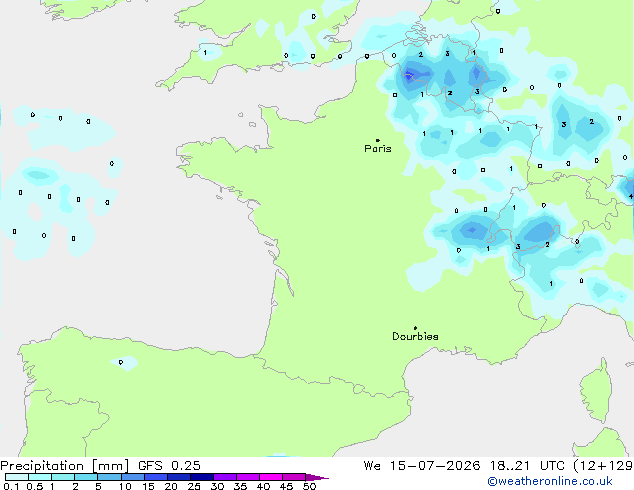Screen dimensions: 634x490
Task: Click the 40–45 mm magenta legend swatch
Action: 271,477
